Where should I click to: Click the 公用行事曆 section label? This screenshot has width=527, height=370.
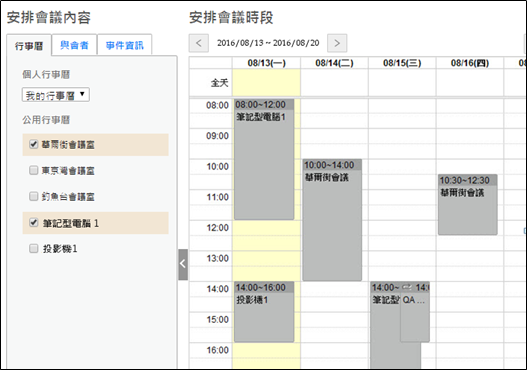[46, 120]
